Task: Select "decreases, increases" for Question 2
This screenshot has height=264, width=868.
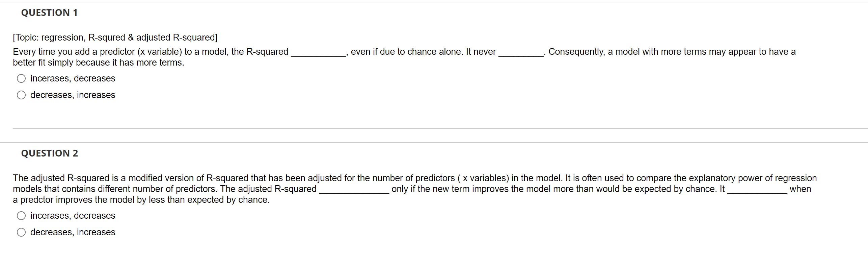Action: pyautogui.click(x=73, y=232)
